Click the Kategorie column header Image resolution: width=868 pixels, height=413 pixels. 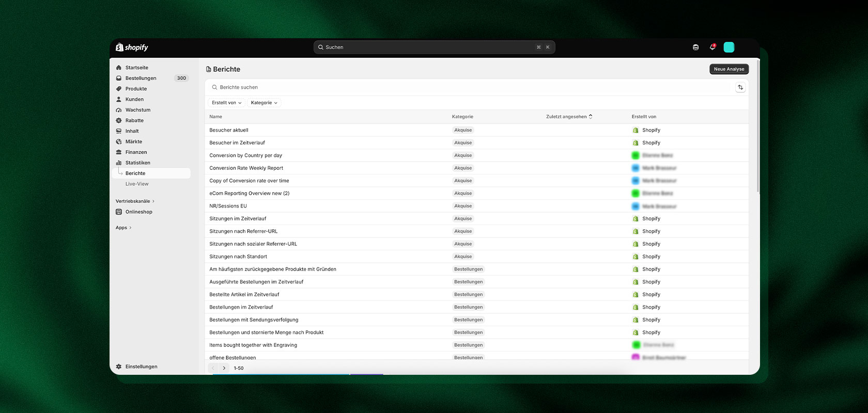tap(462, 117)
